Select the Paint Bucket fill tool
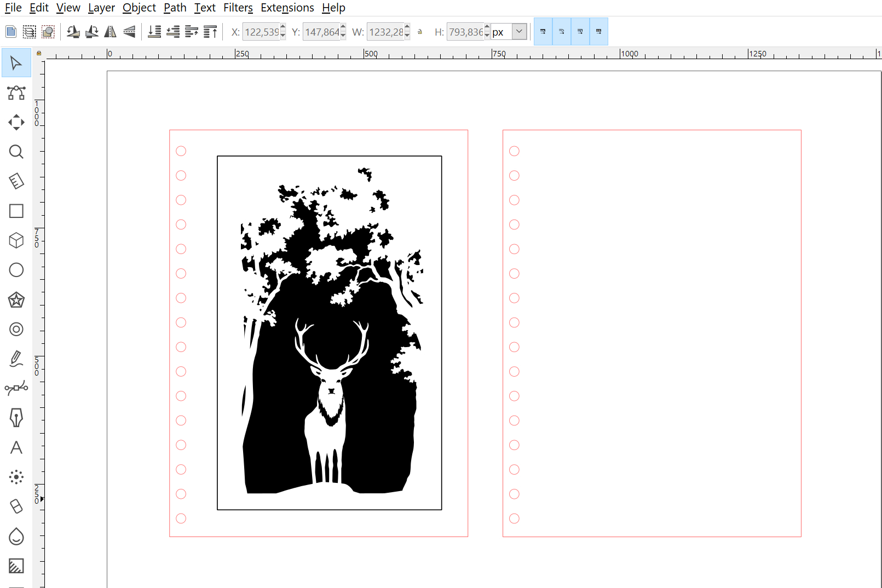The image size is (882, 588). (x=16, y=536)
